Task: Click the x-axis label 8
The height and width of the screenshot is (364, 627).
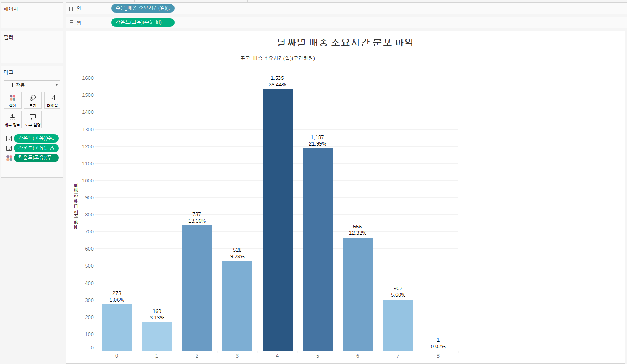Action: tap(438, 356)
